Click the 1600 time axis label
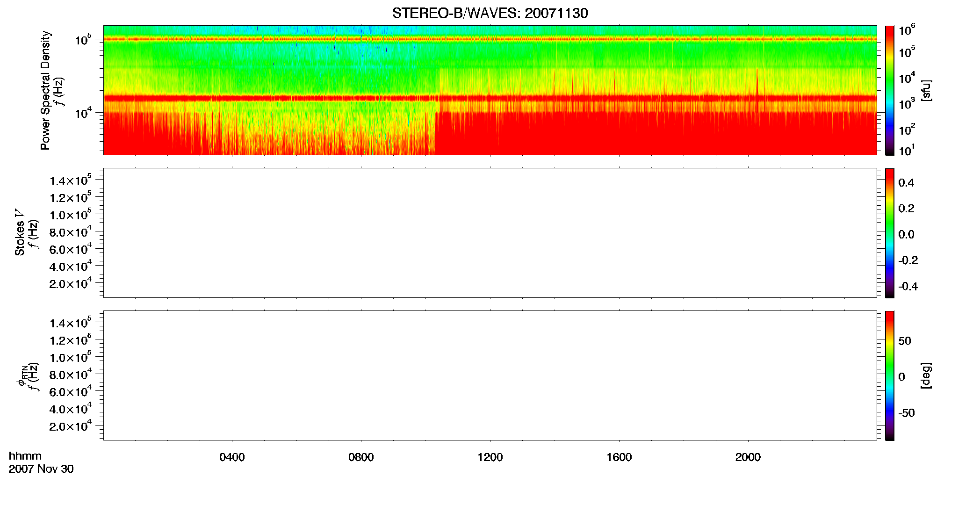The image size is (980, 505). coord(619,457)
